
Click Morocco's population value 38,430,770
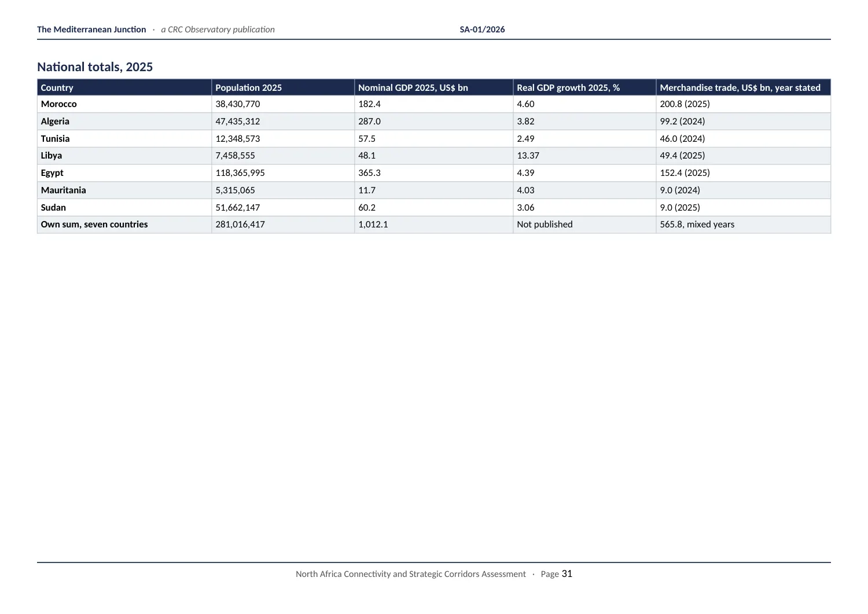pos(238,104)
